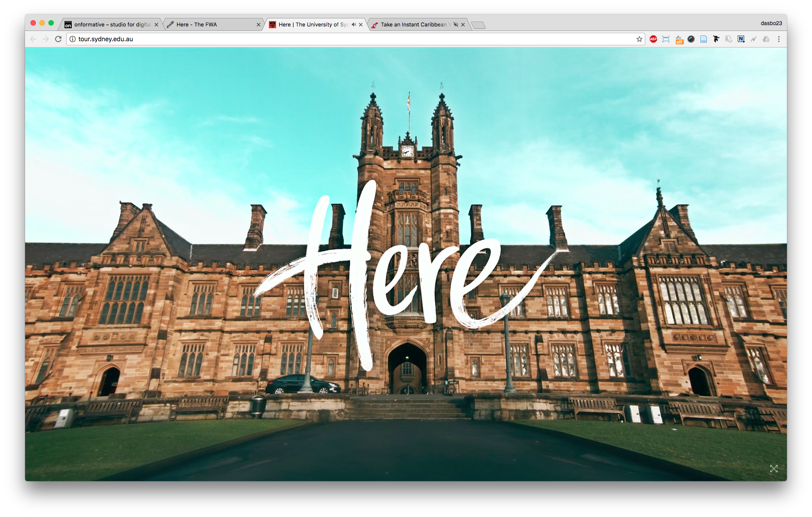Screen dimensions: 812x517
Task: Click the red close window button
Action: point(33,23)
